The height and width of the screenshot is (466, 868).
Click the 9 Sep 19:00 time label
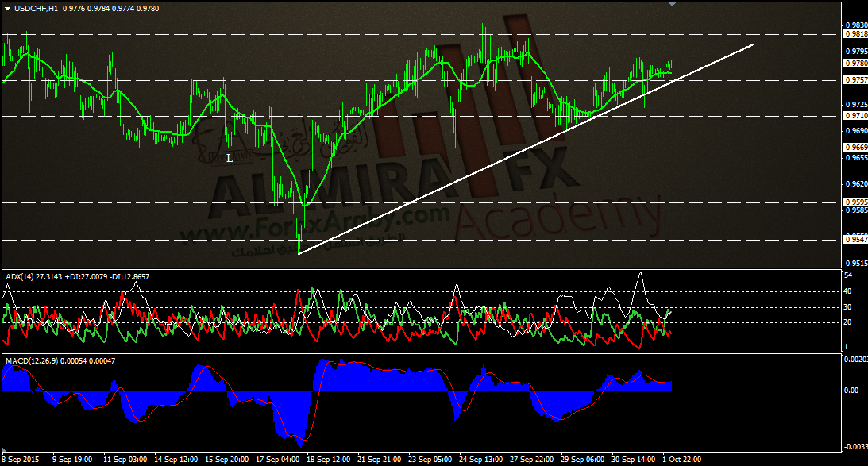[72, 460]
